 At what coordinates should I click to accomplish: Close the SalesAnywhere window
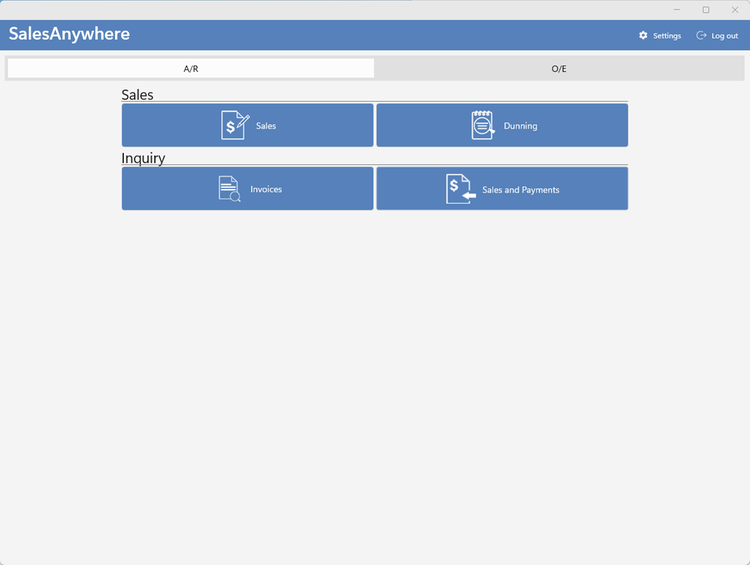[x=734, y=10]
